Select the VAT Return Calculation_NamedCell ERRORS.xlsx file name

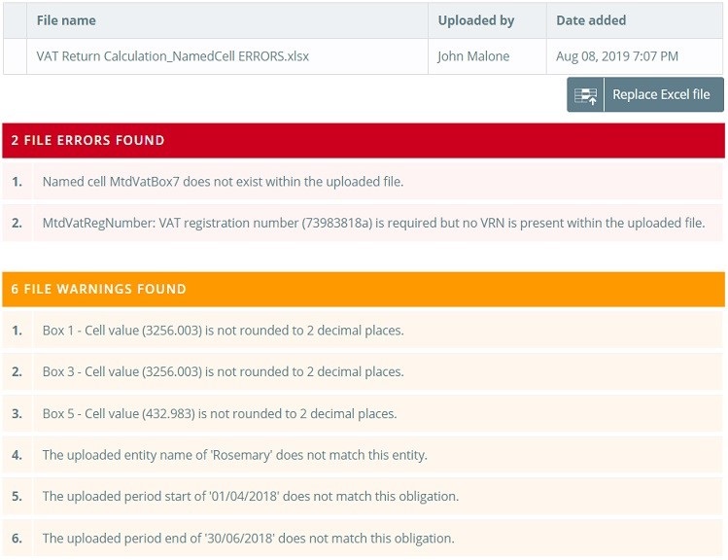click(173, 56)
